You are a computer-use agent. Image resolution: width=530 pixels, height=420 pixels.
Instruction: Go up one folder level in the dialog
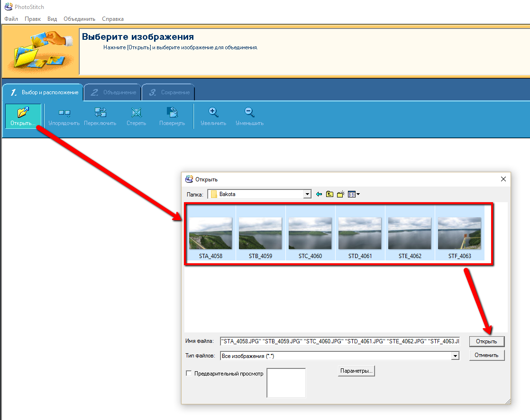[329, 194]
